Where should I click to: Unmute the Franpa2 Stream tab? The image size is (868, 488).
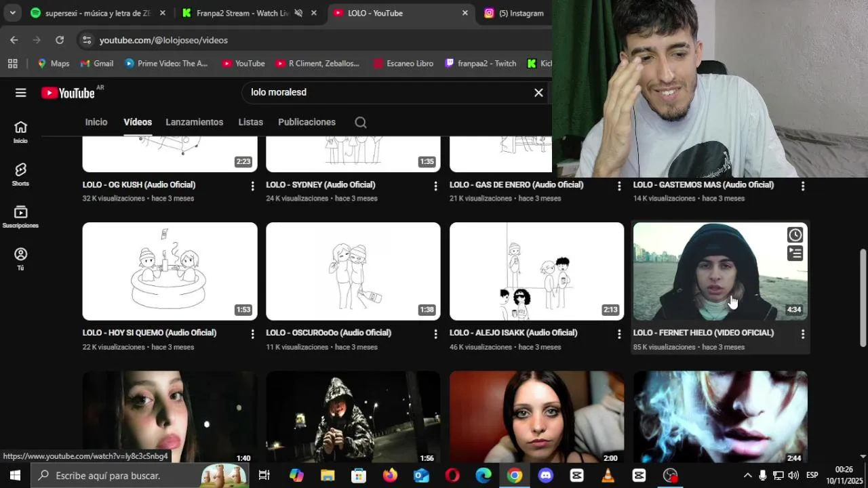point(298,13)
